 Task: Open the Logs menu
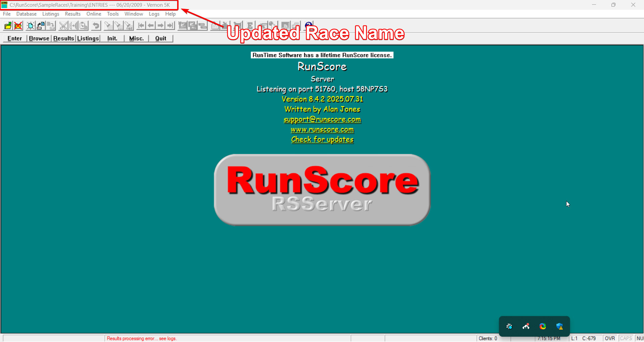tap(154, 14)
